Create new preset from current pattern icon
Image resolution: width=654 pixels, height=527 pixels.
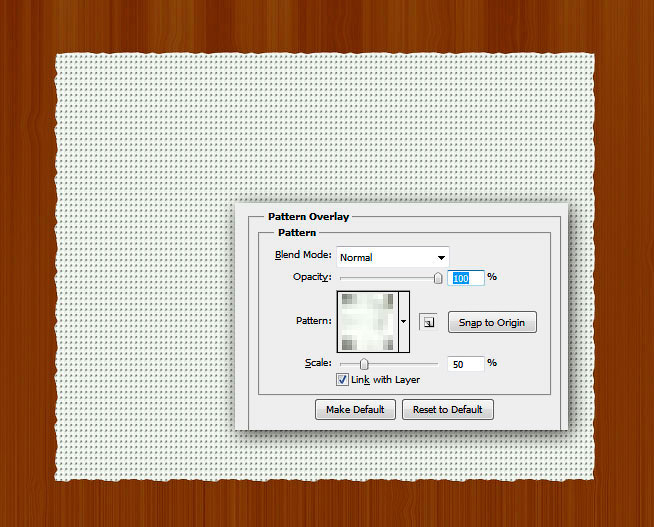428,322
